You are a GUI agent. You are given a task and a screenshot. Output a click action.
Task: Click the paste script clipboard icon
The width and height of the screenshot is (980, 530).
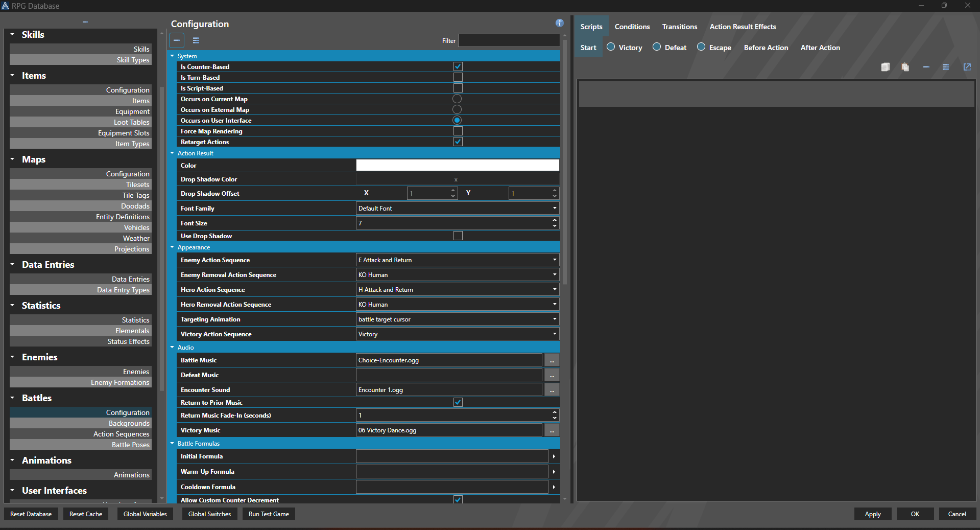pos(905,67)
